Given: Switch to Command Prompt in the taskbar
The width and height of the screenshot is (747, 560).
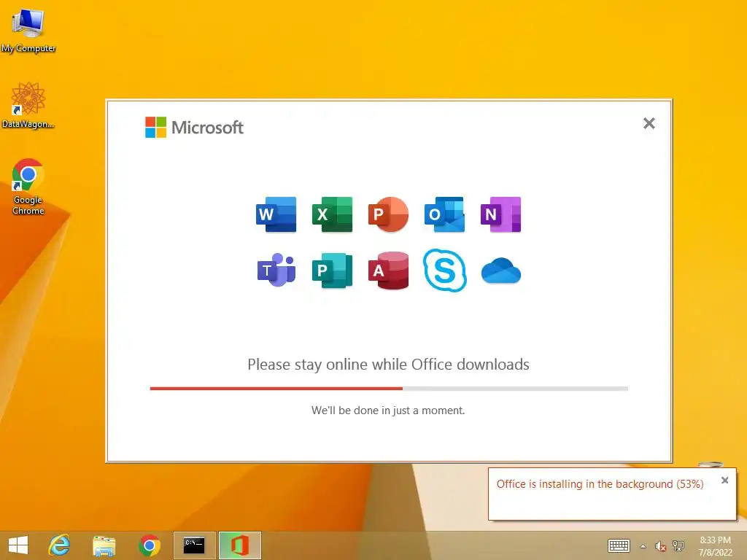Looking at the screenshot, I should 194,545.
